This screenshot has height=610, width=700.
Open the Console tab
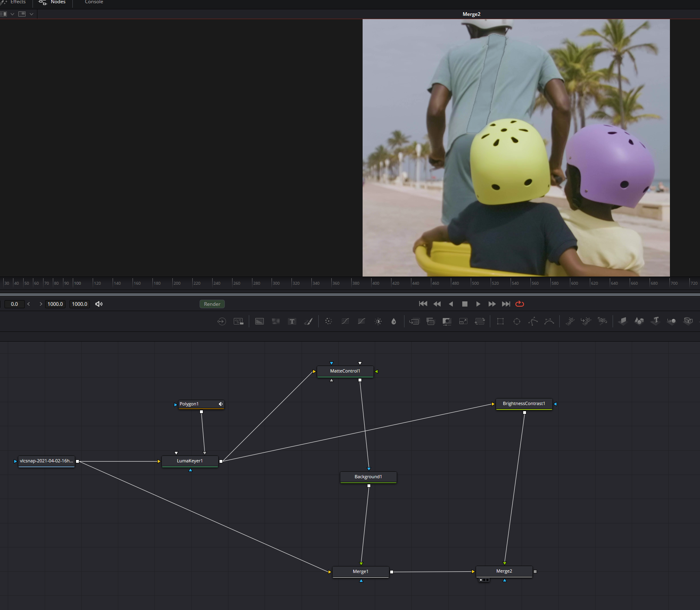[x=94, y=2]
